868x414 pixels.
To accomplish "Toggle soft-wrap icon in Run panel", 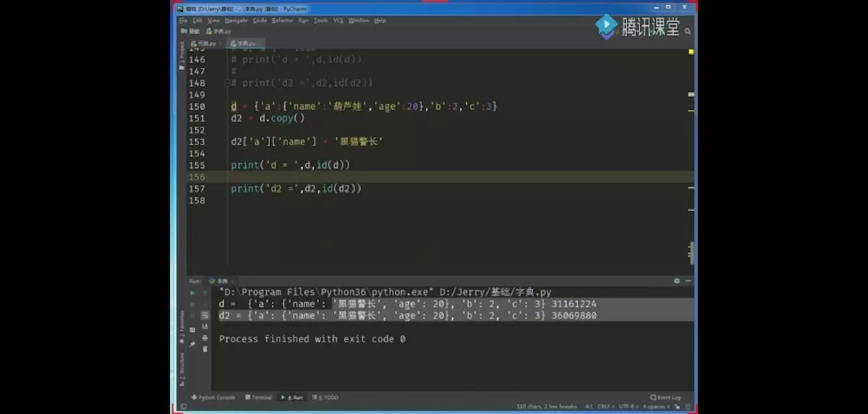I will (205, 316).
